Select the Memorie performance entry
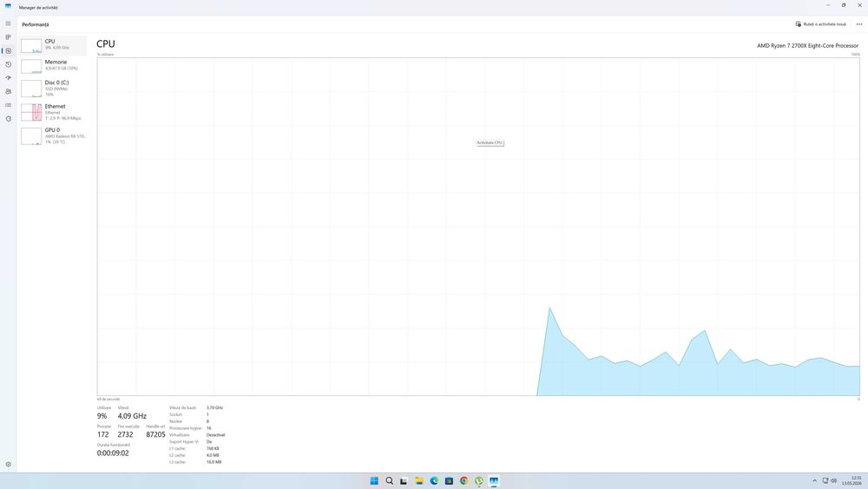This screenshot has width=868, height=489. 53,66
